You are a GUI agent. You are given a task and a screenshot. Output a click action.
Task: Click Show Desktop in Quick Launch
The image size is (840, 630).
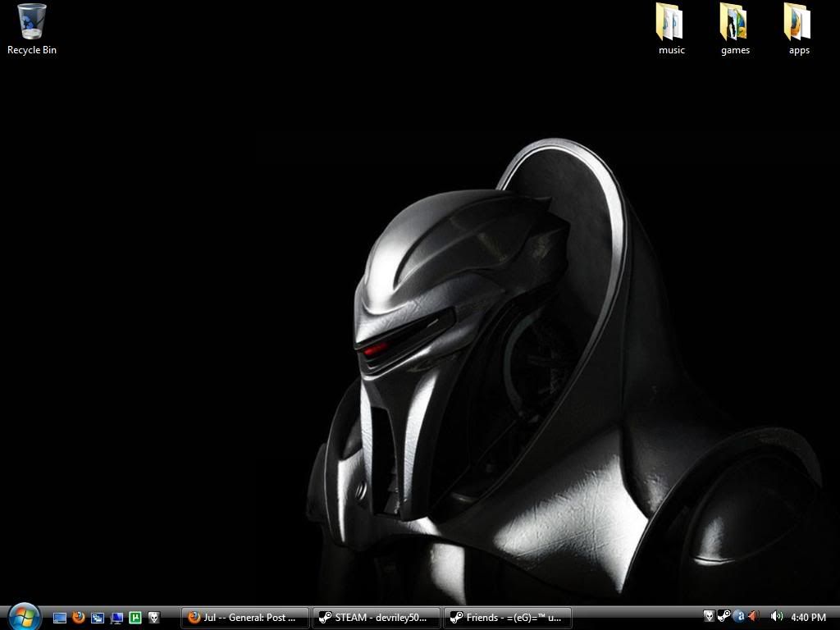click(x=60, y=618)
